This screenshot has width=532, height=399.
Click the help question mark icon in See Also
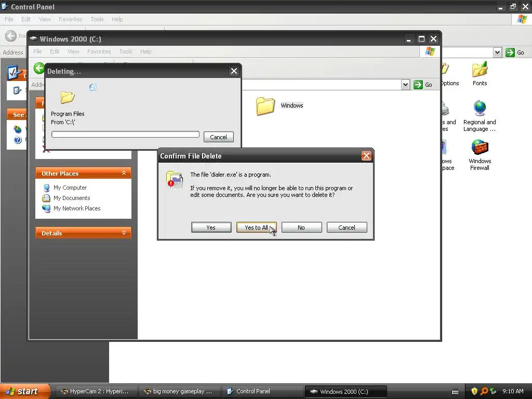coord(18,140)
